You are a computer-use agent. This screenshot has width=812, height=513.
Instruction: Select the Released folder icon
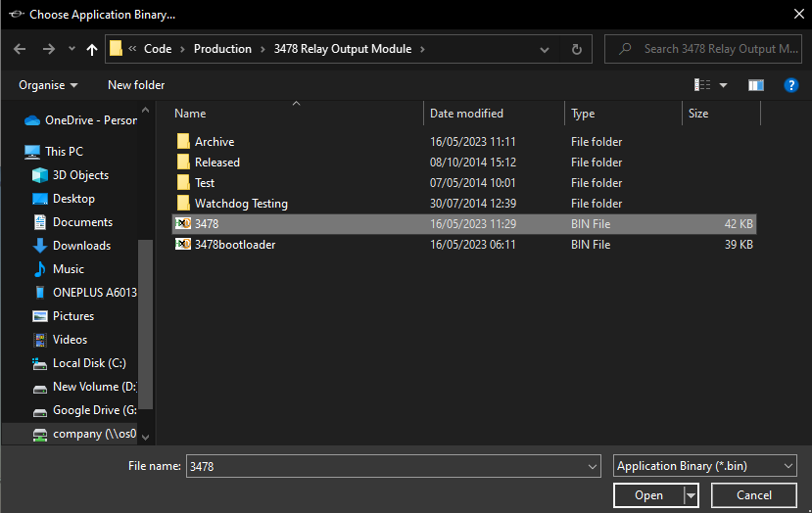pyautogui.click(x=183, y=163)
